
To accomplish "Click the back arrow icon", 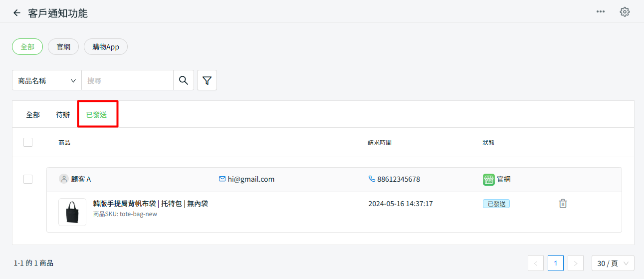I will coord(17,13).
